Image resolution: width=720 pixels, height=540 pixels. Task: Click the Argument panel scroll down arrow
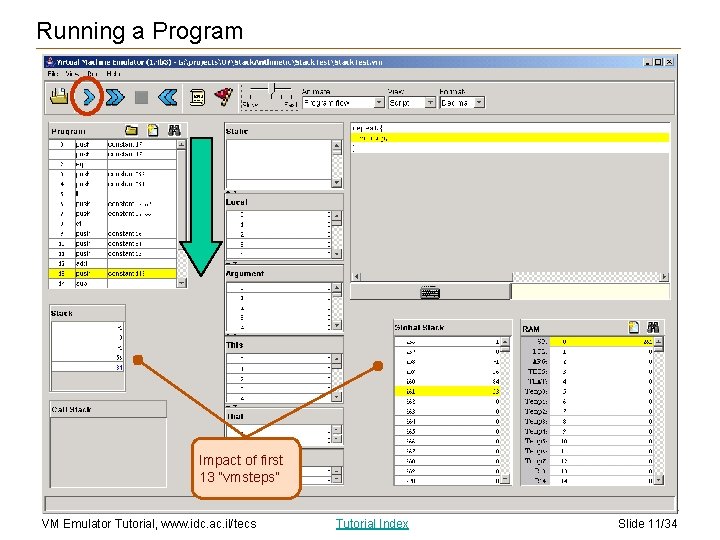337,325
